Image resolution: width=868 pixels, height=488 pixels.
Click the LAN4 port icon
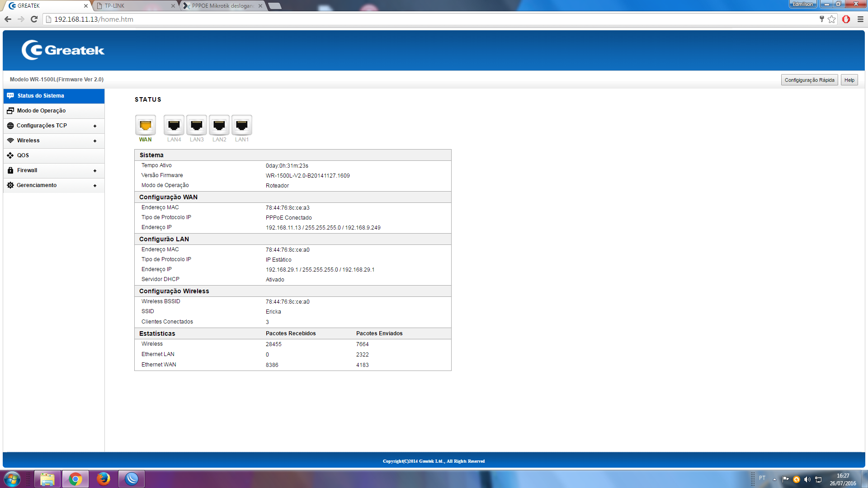click(174, 125)
